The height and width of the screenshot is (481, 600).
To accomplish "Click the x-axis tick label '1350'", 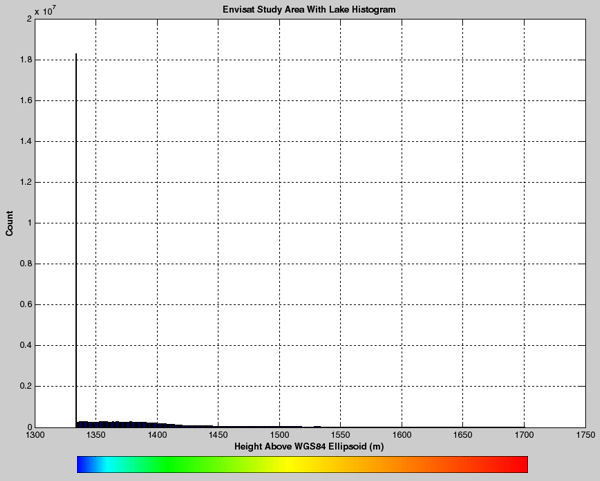I will (96, 435).
